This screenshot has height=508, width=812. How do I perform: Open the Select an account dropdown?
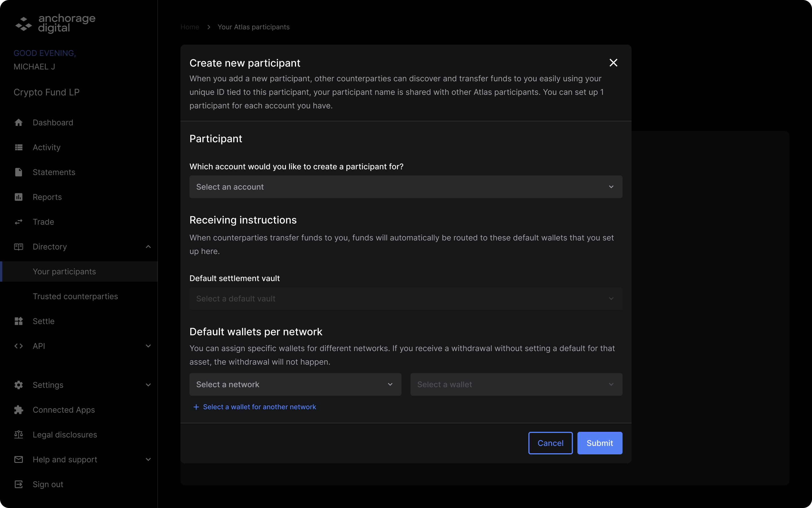coord(406,187)
